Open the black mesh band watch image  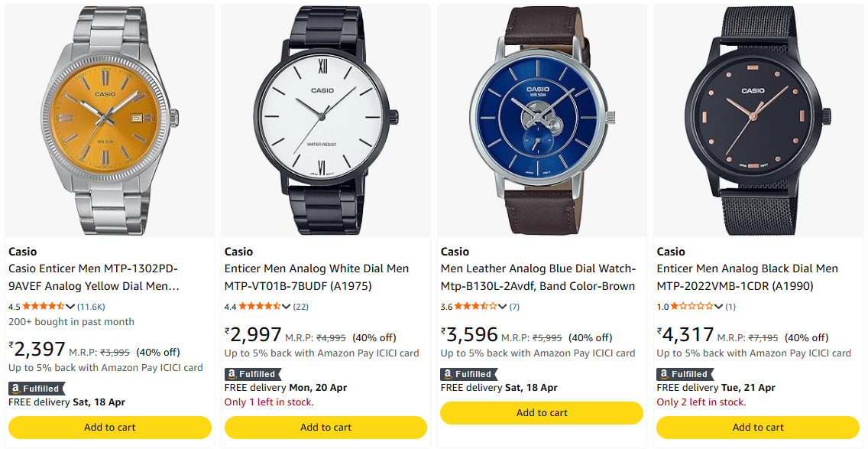(759, 119)
